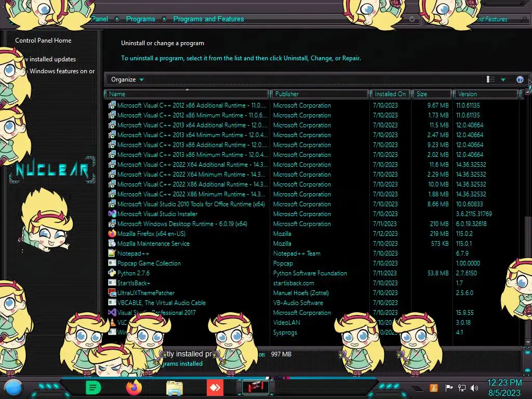Select the active Control Panel taskbar thumbnail
Viewport: 532px width, 399px height.
(256, 388)
